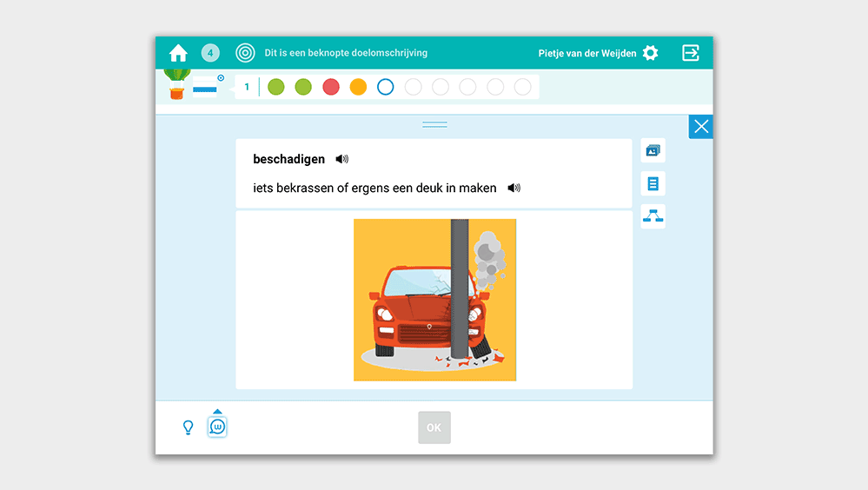Click the panel drag handle lines

(x=434, y=124)
